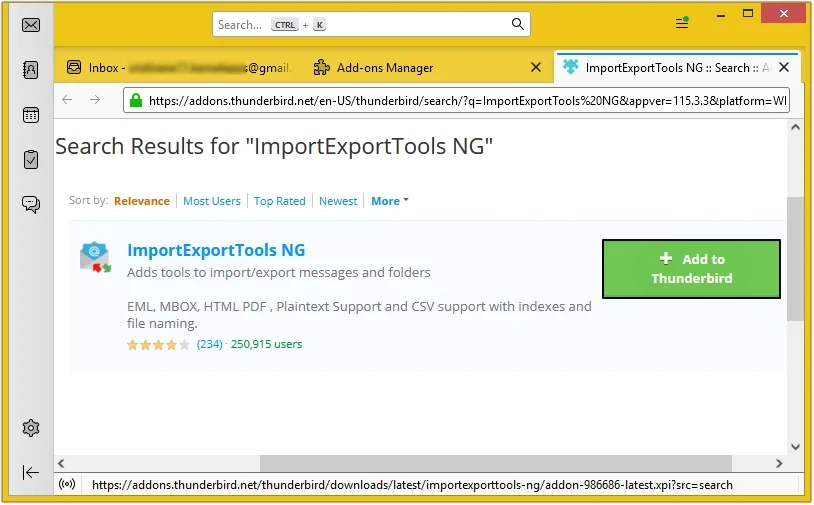The height and width of the screenshot is (505, 814).
Task: Open the Address Book icon
Action: pyautogui.click(x=31, y=70)
